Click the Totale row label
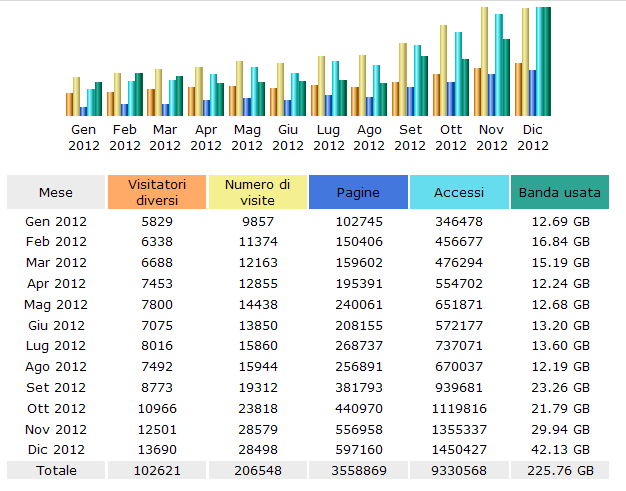This screenshot has width=626, height=491. click(56, 471)
